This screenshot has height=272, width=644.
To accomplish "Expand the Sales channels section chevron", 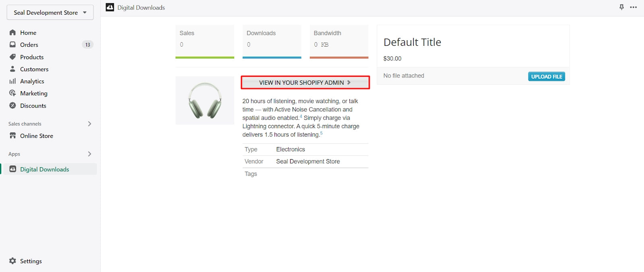I will (x=89, y=124).
